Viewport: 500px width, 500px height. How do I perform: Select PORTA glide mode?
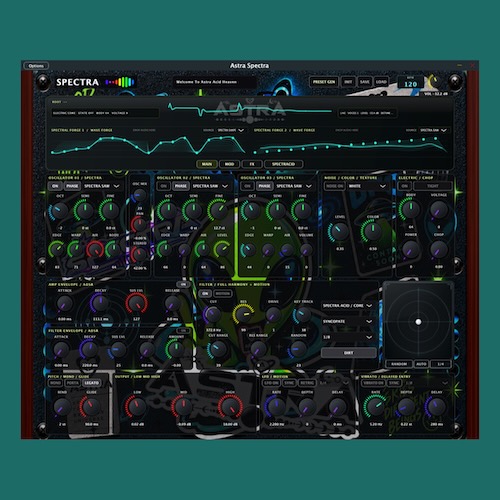click(x=73, y=383)
